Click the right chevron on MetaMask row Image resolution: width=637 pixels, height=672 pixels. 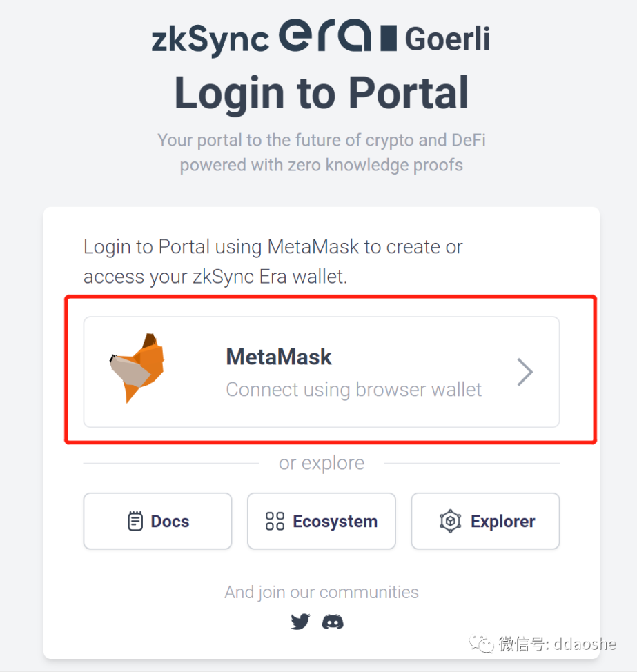[526, 373]
